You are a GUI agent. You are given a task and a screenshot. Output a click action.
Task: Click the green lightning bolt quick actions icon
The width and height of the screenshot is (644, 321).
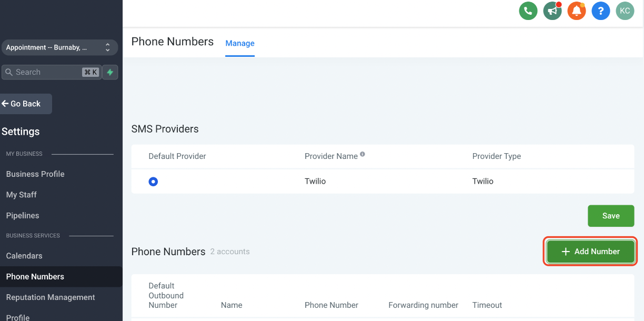point(110,72)
